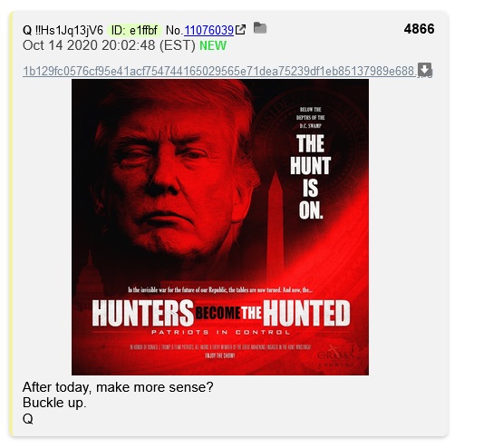Image resolution: width=493 pixels, height=448 pixels.
Task: Click the Q !!Hs1Jq13jV6 poster name
Action: point(63,30)
